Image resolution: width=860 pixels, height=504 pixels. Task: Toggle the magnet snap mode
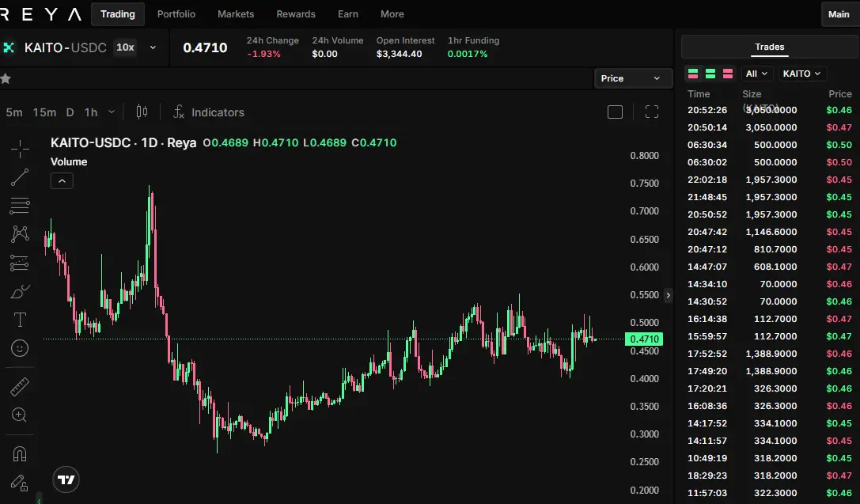coord(20,454)
